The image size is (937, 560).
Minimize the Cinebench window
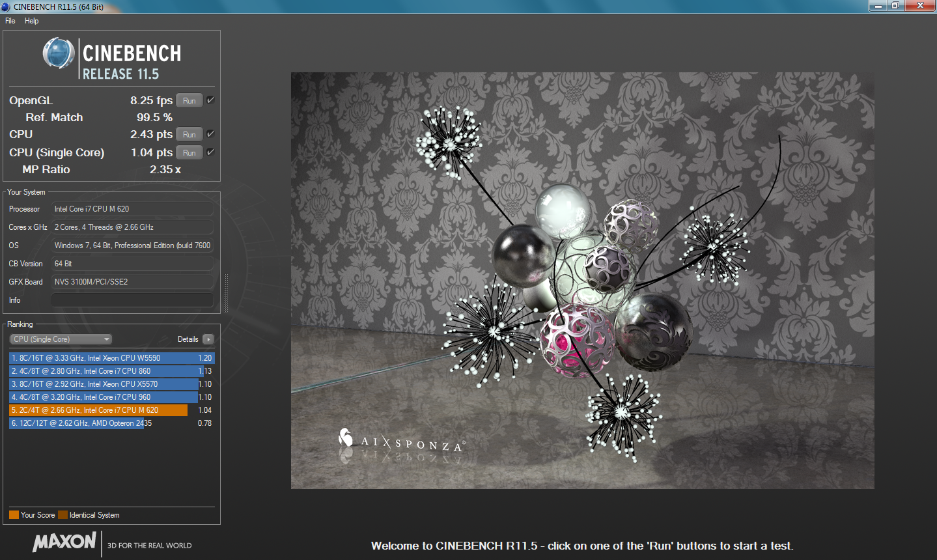point(878,6)
